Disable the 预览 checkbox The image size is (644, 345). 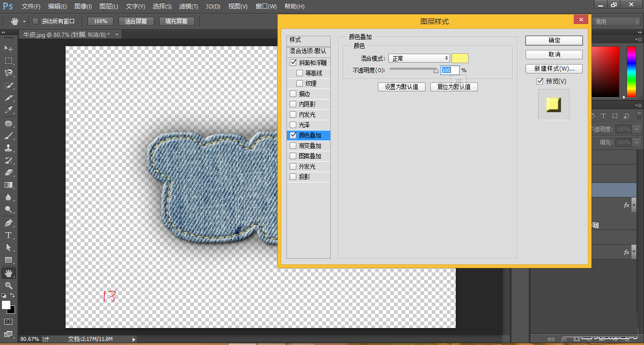click(540, 81)
